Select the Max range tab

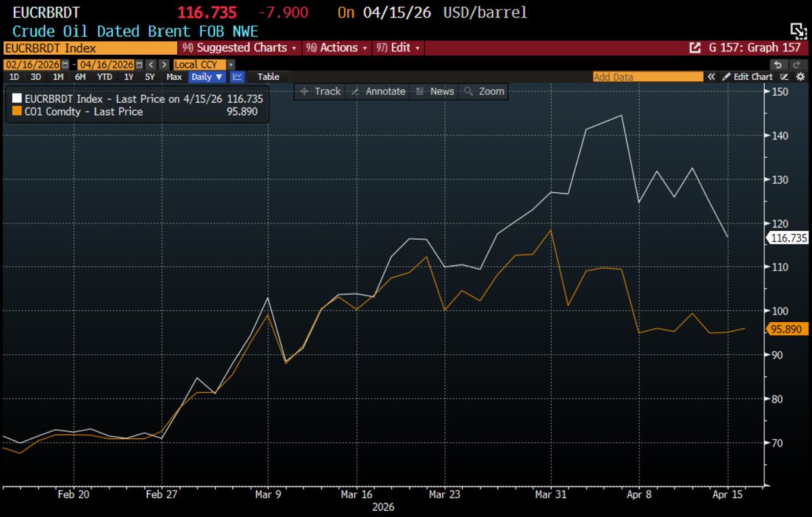pos(174,76)
